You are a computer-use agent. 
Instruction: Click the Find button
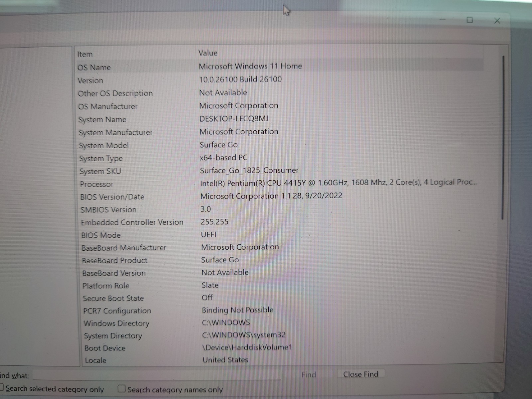(x=309, y=375)
